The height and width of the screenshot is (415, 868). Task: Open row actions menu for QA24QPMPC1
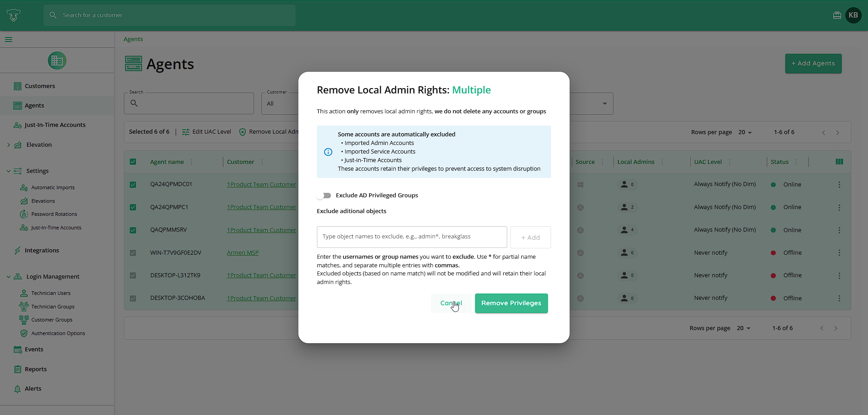[840, 207]
